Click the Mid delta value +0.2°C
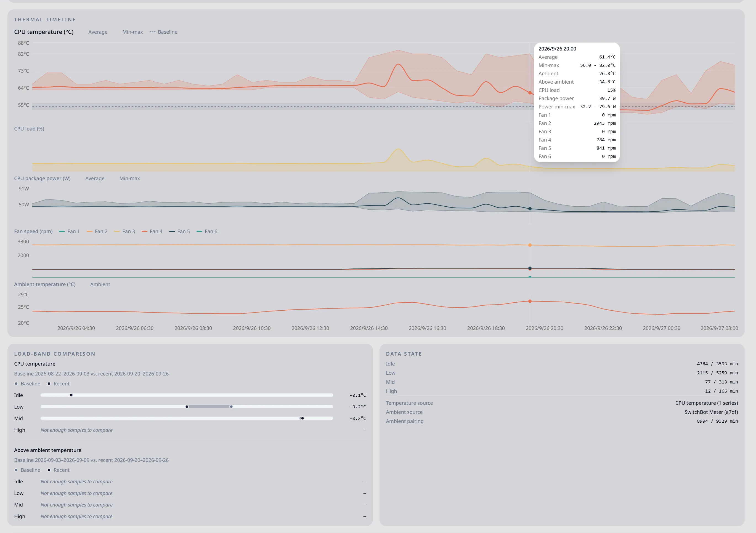Screen dimensions: 756x533 pyautogui.click(x=358, y=418)
